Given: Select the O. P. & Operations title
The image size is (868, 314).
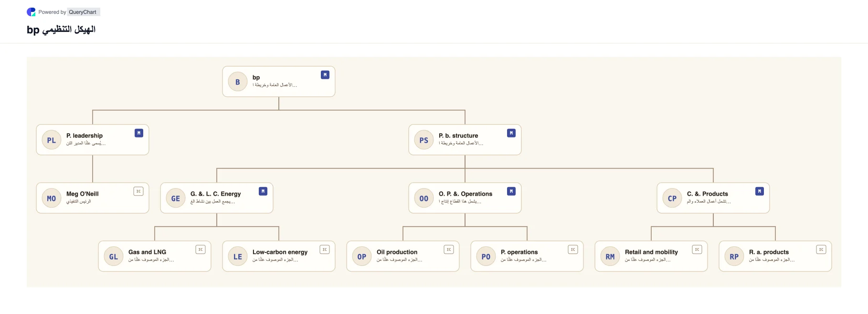Looking at the screenshot, I should point(466,194).
